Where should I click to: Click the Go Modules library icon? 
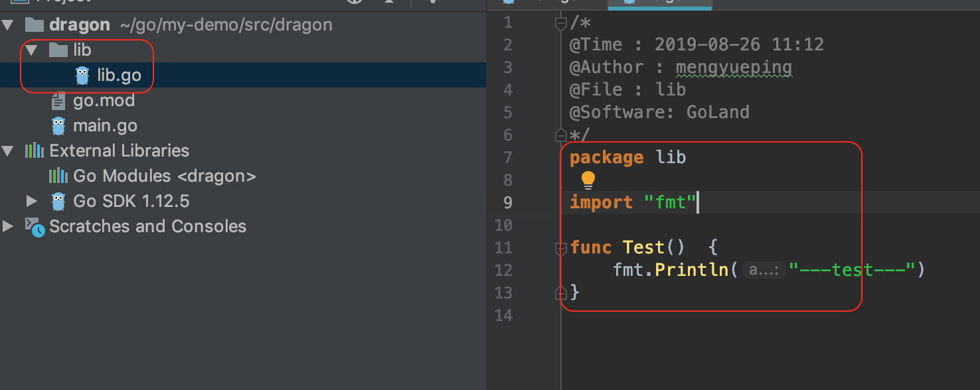click(58, 176)
